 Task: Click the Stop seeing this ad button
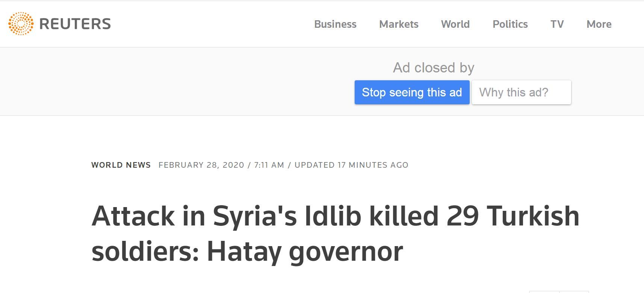[412, 92]
